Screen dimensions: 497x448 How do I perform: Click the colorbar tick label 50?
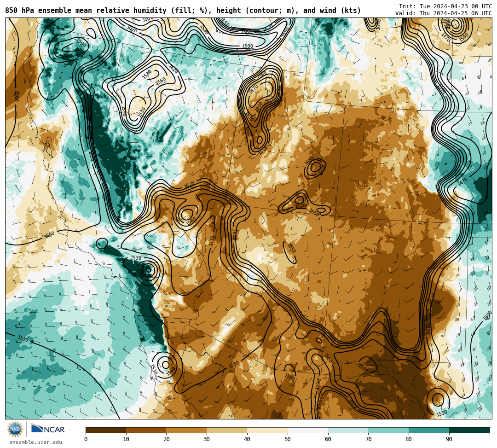point(288,439)
